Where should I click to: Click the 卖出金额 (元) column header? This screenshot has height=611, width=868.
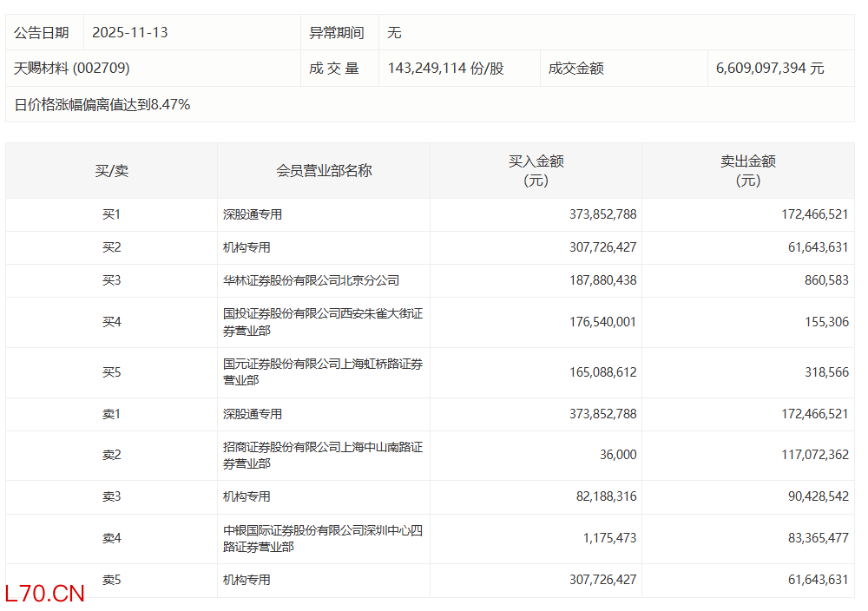[747, 171]
